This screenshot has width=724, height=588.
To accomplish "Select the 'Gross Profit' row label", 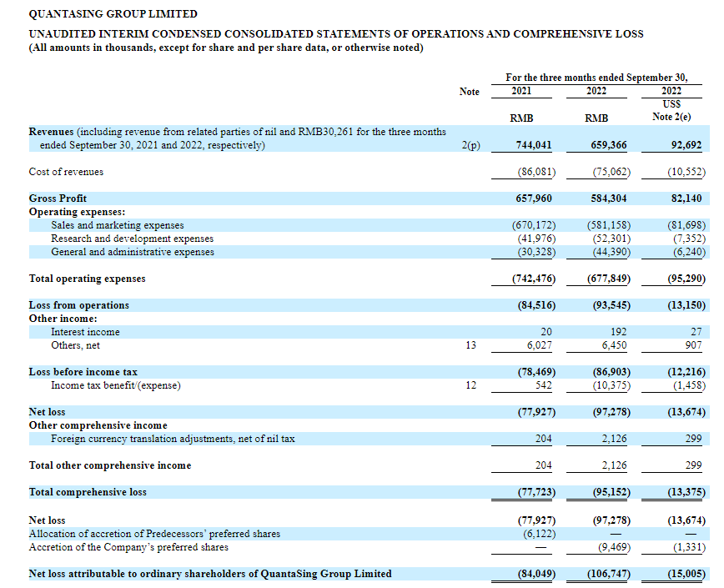I will point(58,199).
